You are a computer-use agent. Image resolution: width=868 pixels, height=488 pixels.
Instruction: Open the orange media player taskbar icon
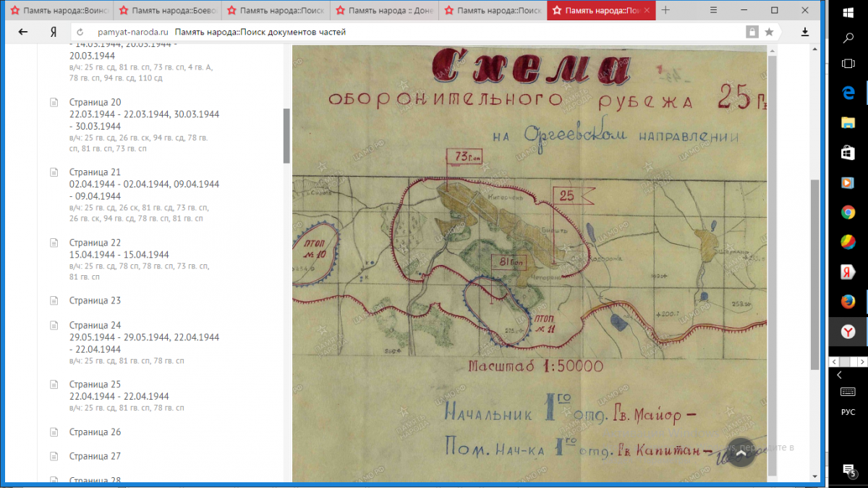click(848, 182)
